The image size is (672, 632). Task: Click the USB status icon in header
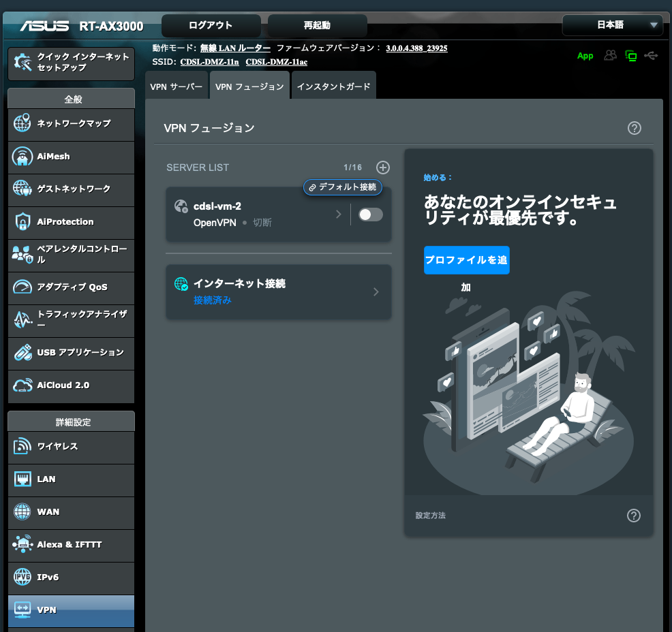coord(650,56)
